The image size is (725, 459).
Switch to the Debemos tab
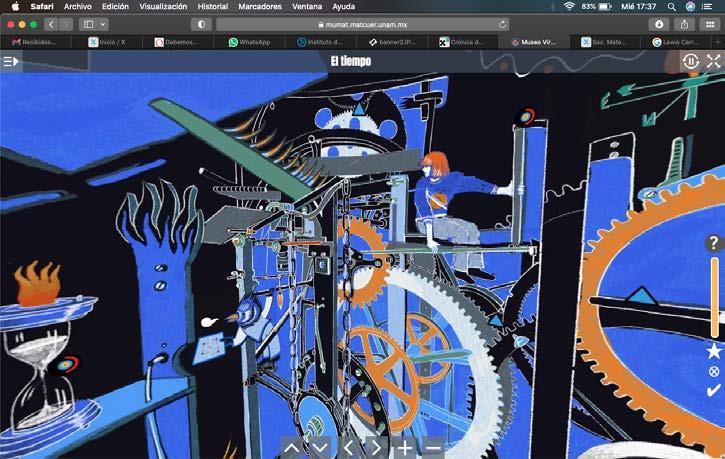tap(178, 42)
